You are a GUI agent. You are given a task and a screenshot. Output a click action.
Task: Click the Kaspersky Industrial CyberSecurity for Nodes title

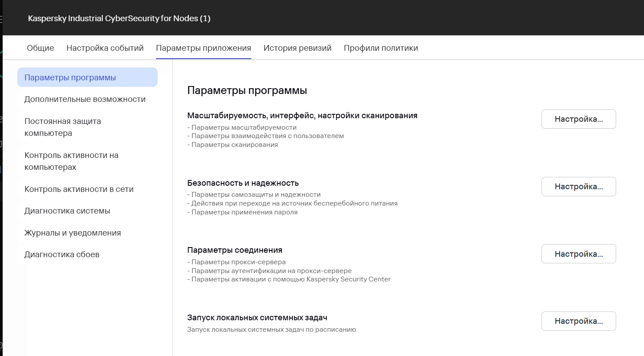[x=119, y=19]
